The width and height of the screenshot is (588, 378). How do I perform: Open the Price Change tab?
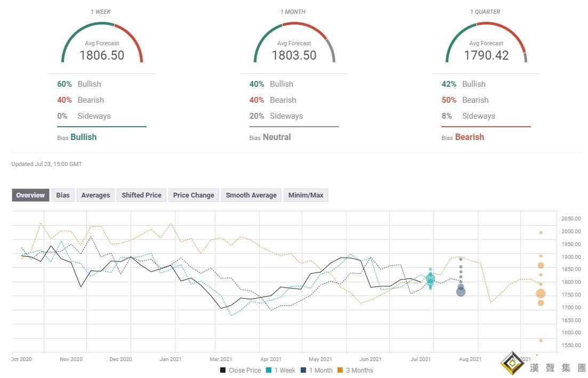194,195
